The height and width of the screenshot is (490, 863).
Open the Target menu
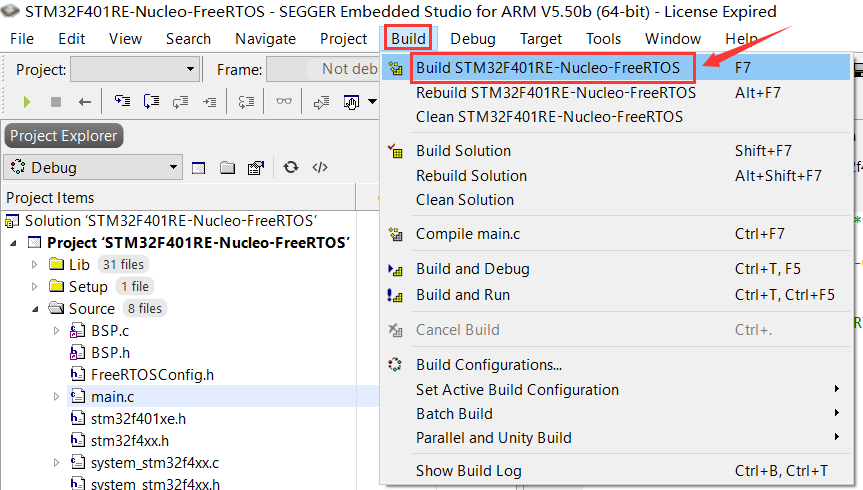pyautogui.click(x=541, y=39)
